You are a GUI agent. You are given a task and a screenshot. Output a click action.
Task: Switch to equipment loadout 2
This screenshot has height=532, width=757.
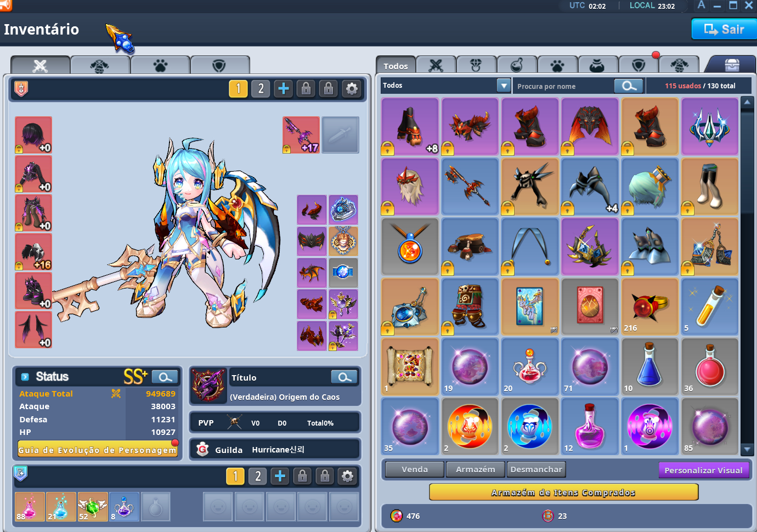261,88
